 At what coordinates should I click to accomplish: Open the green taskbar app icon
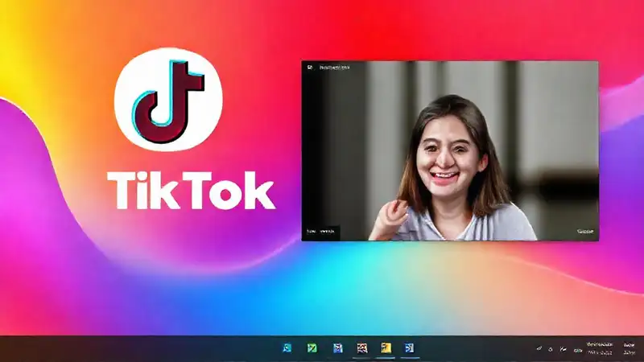coord(312,348)
